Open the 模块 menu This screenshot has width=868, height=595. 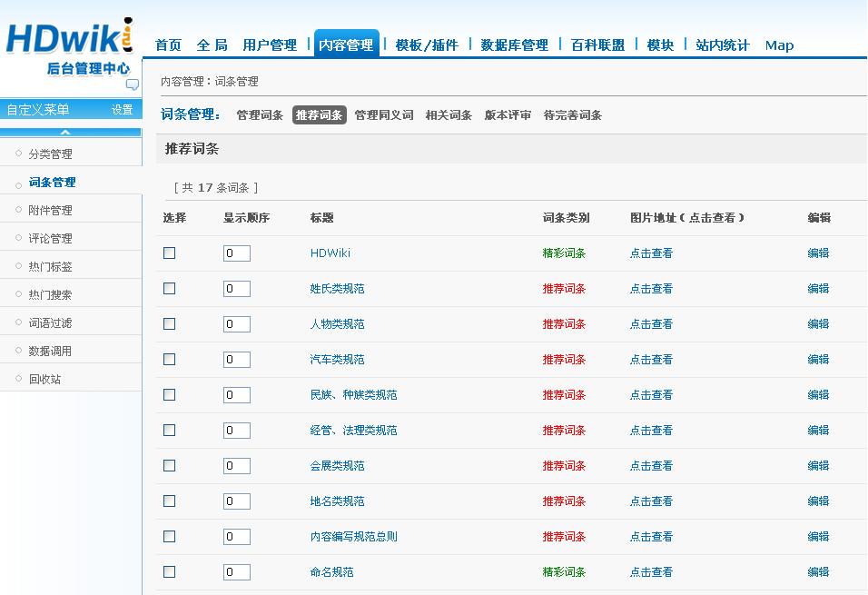pyautogui.click(x=660, y=45)
